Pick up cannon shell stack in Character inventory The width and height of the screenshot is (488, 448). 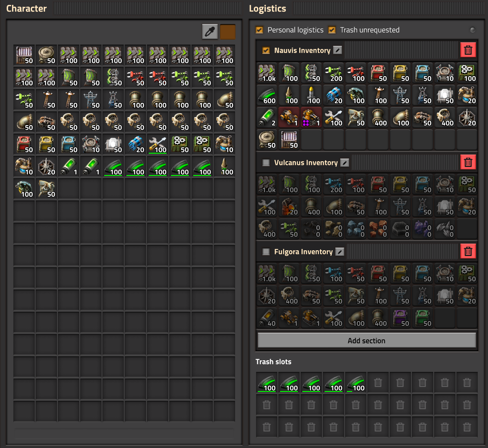(x=224, y=167)
